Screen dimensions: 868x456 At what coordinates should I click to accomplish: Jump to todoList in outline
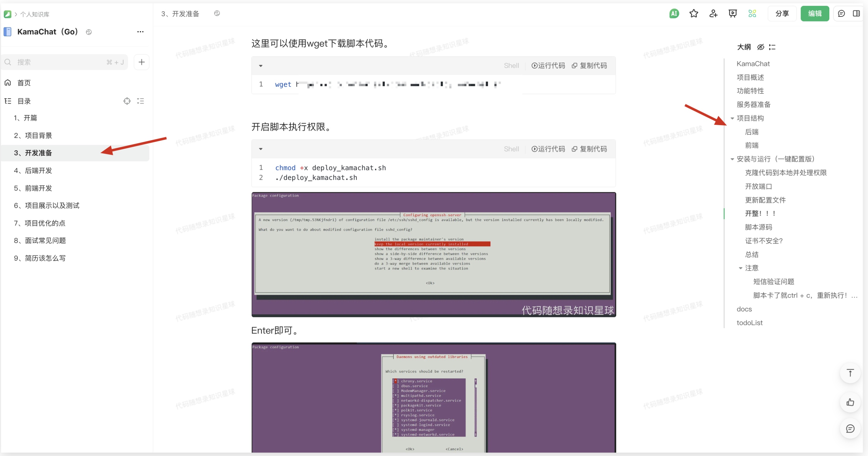tap(749, 323)
